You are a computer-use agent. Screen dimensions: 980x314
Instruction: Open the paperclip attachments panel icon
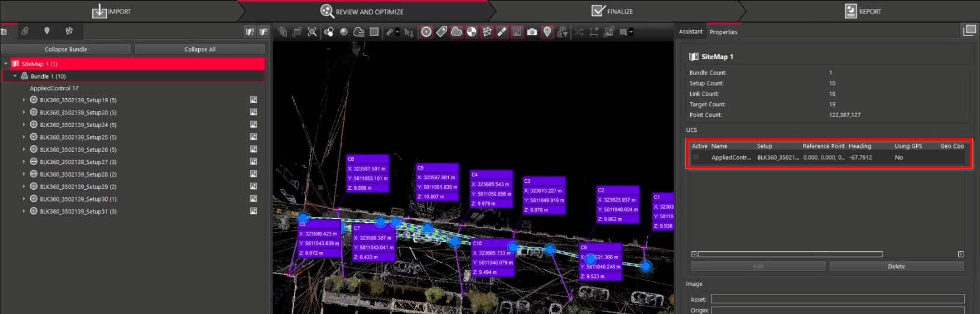coord(25,31)
